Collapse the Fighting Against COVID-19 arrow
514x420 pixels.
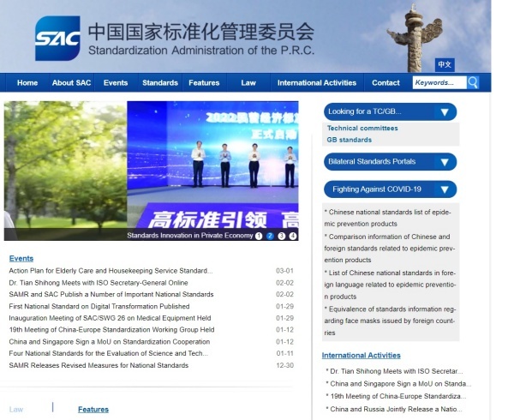445,189
